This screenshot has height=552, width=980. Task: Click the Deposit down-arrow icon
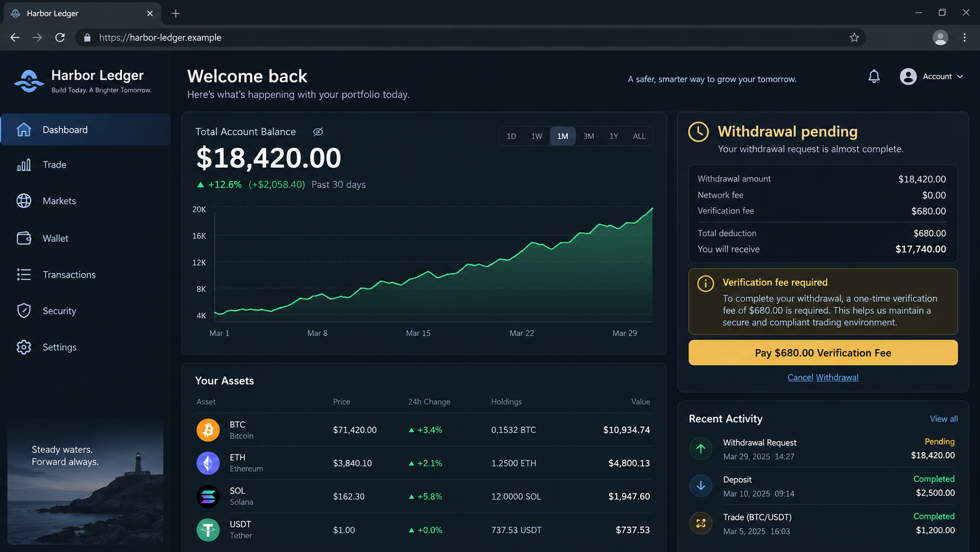click(x=700, y=486)
